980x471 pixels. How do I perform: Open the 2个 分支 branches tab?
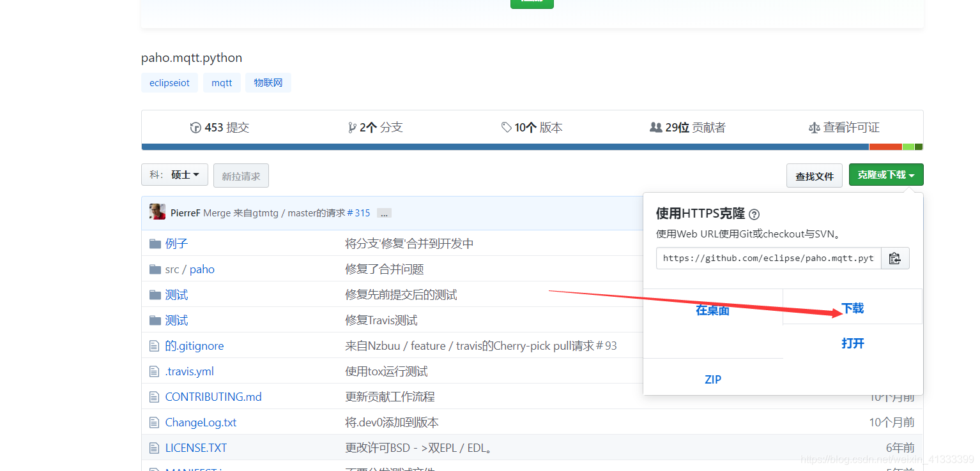pyautogui.click(x=376, y=128)
